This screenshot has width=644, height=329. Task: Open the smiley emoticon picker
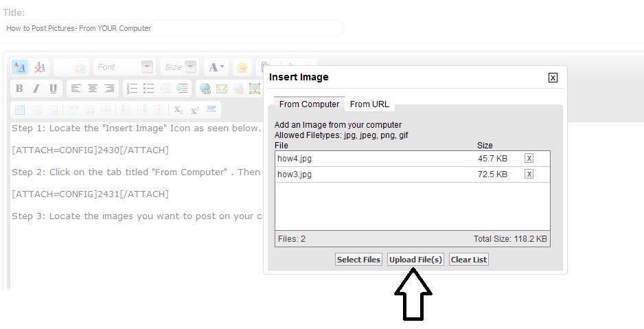pos(241,67)
